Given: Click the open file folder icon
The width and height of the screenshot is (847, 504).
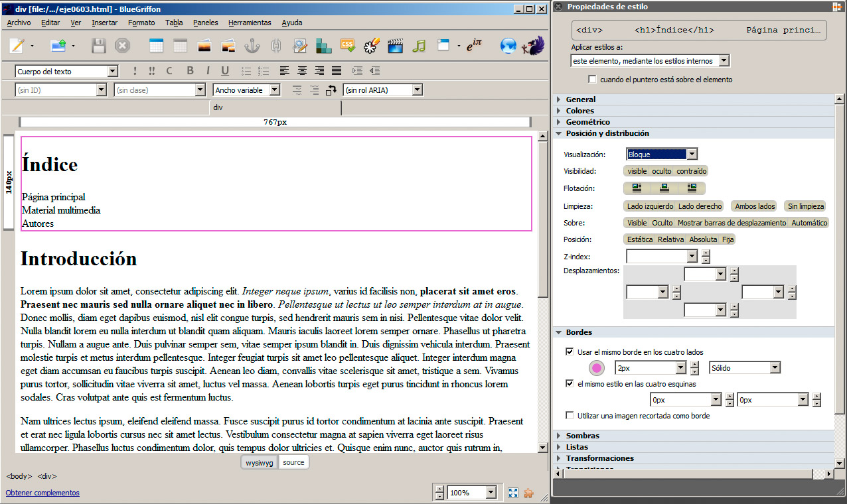Looking at the screenshot, I should coord(58,46).
